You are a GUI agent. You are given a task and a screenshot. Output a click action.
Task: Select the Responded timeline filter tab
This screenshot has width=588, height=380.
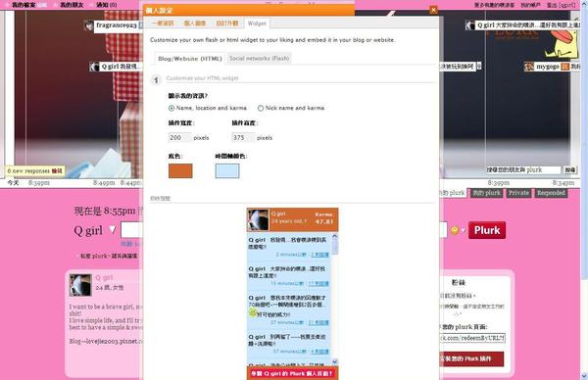(551, 193)
